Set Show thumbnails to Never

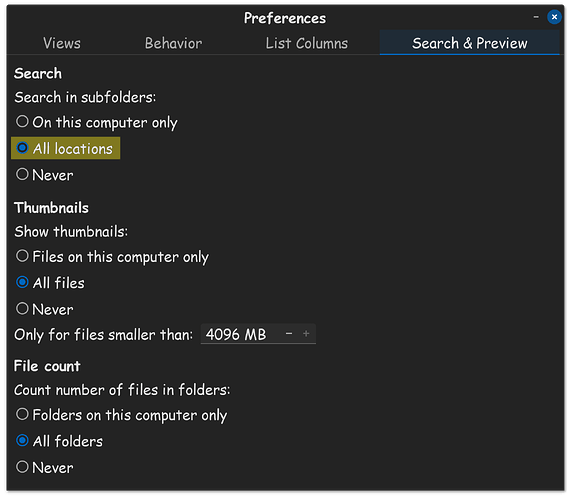point(45,309)
